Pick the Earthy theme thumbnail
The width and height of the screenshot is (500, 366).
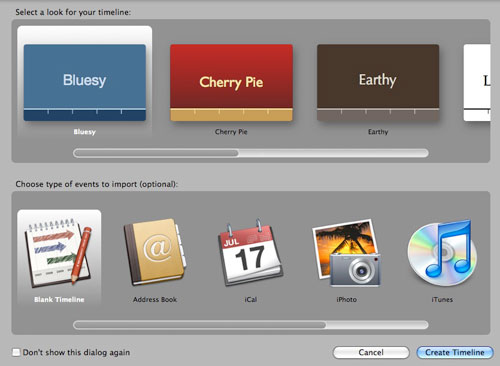[378, 82]
